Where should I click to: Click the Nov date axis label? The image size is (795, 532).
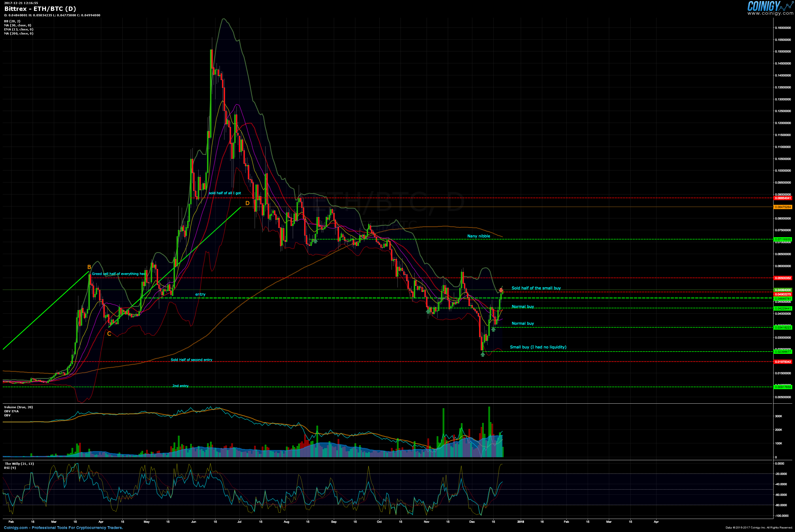(427, 522)
